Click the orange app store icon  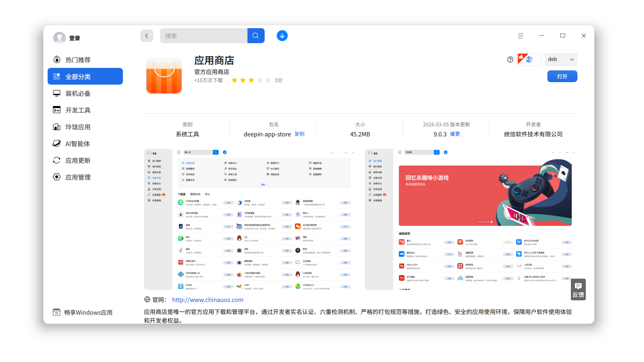[164, 76]
